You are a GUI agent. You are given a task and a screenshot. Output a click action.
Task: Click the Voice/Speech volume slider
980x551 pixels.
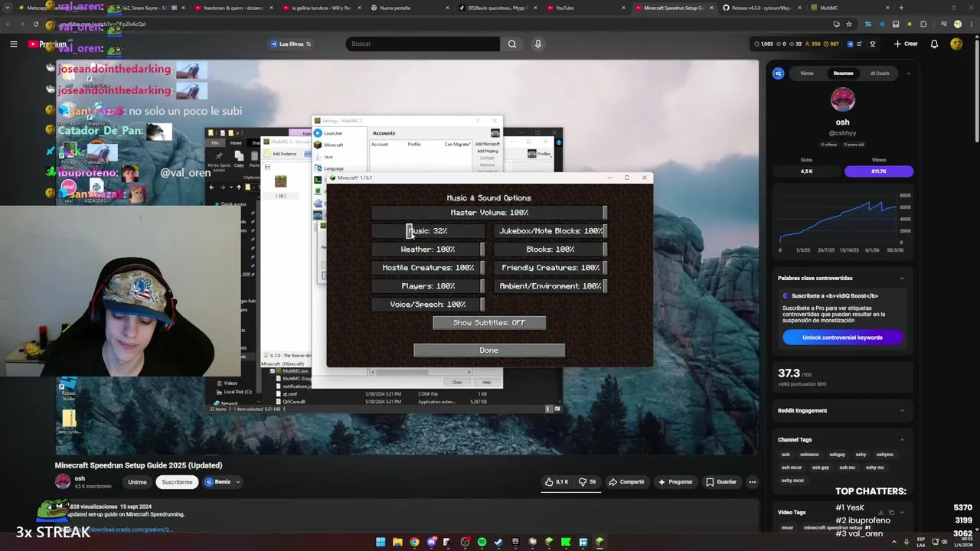coord(428,305)
